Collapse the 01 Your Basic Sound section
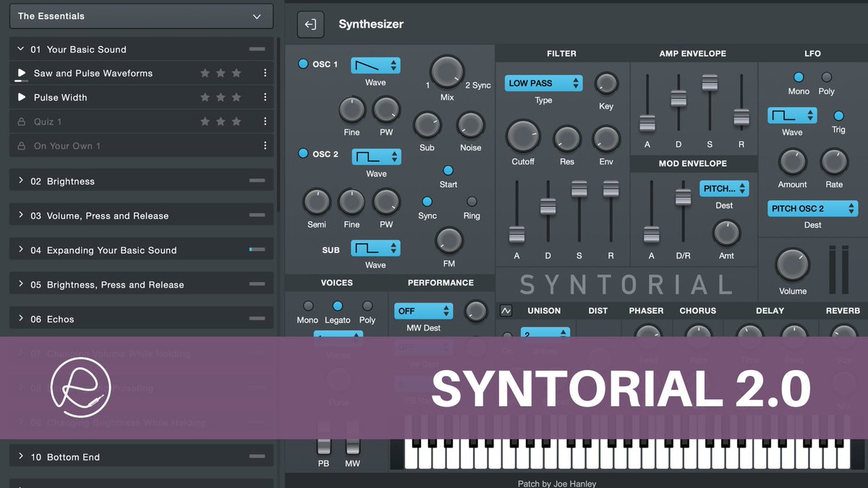This screenshot has width=868, height=488. pyautogui.click(x=141, y=49)
